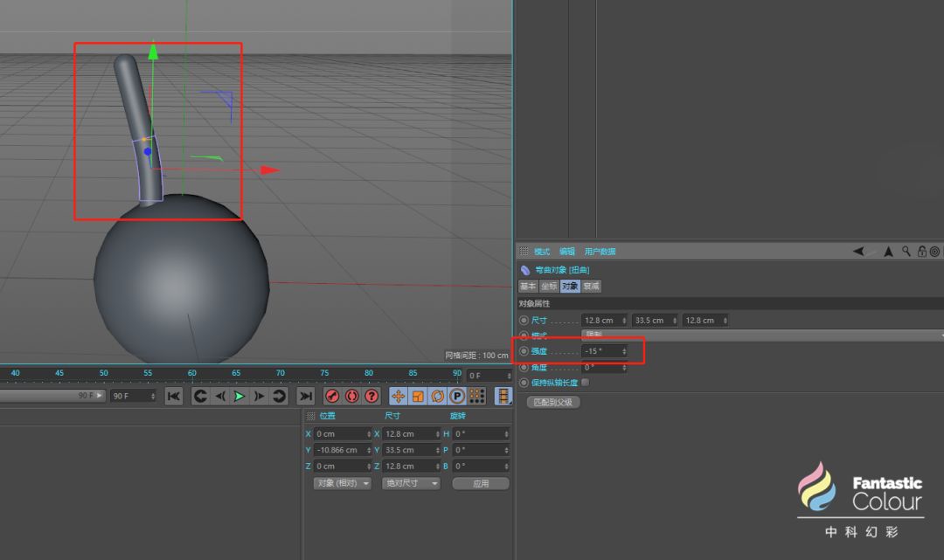
Task: Open the 绝对尺寸 dropdown
Action: click(411, 483)
